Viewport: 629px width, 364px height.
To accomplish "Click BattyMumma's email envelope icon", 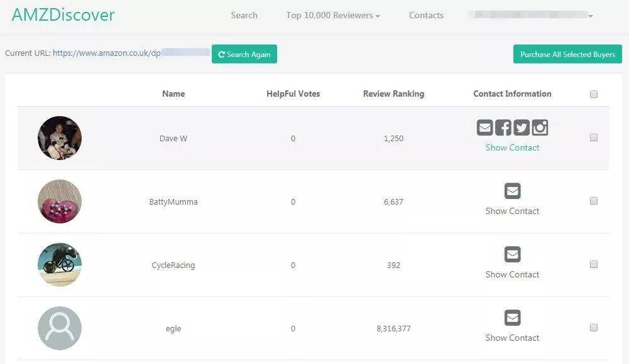I will (x=512, y=191).
